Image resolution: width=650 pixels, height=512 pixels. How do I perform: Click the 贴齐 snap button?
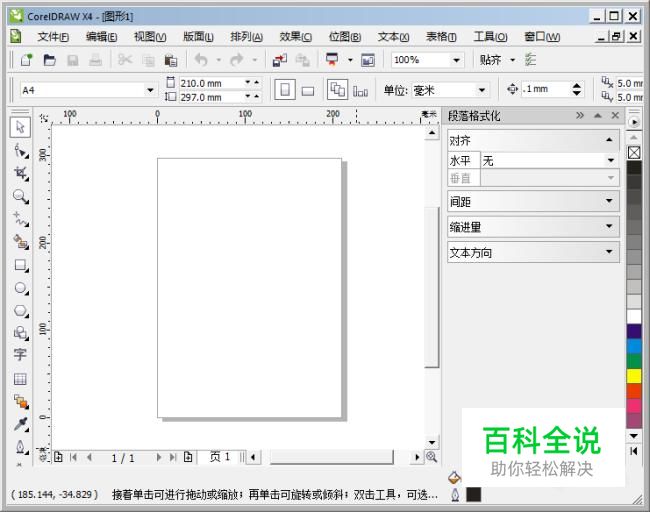tap(491, 60)
